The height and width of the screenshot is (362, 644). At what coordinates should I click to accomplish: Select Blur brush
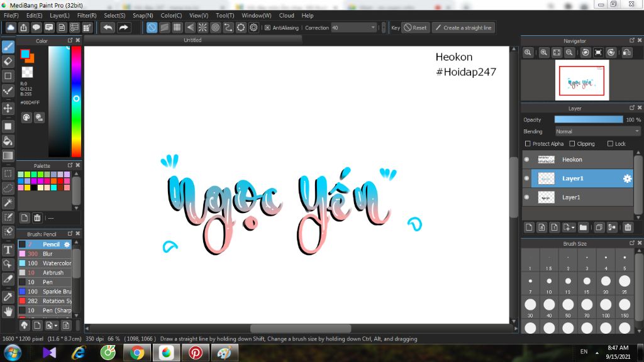pyautogui.click(x=45, y=254)
